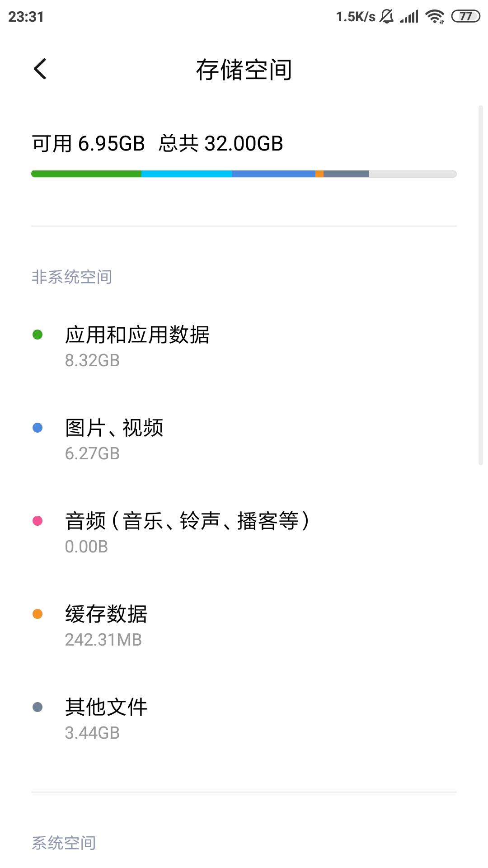Open 应用和应用数据 storage details
The width and height of the screenshot is (488, 868).
coord(244,347)
